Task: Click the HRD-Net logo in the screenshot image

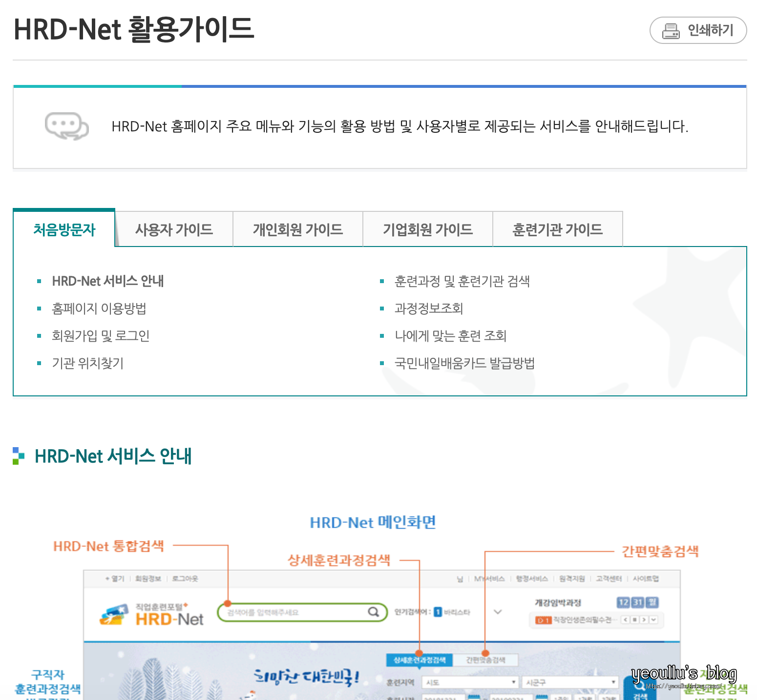Action: (152, 615)
